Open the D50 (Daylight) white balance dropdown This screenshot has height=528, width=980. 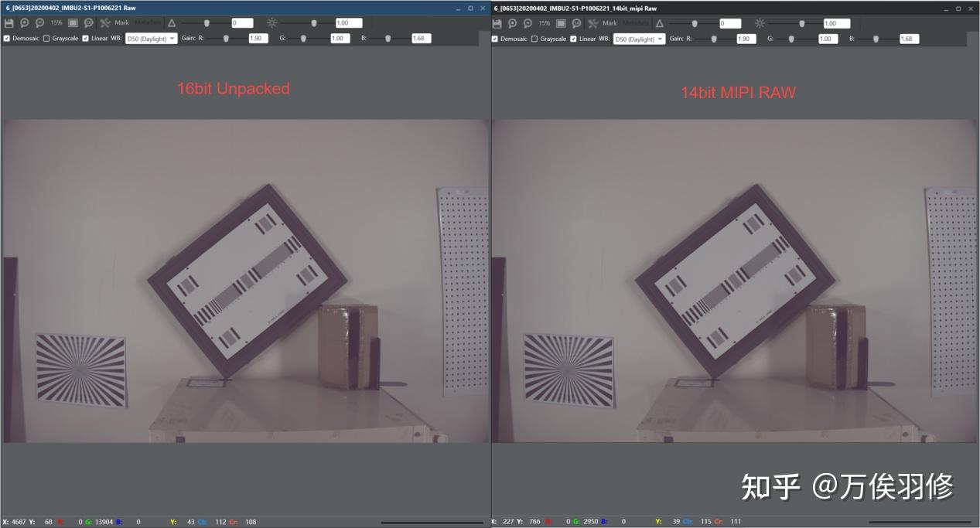pos(151,38)
